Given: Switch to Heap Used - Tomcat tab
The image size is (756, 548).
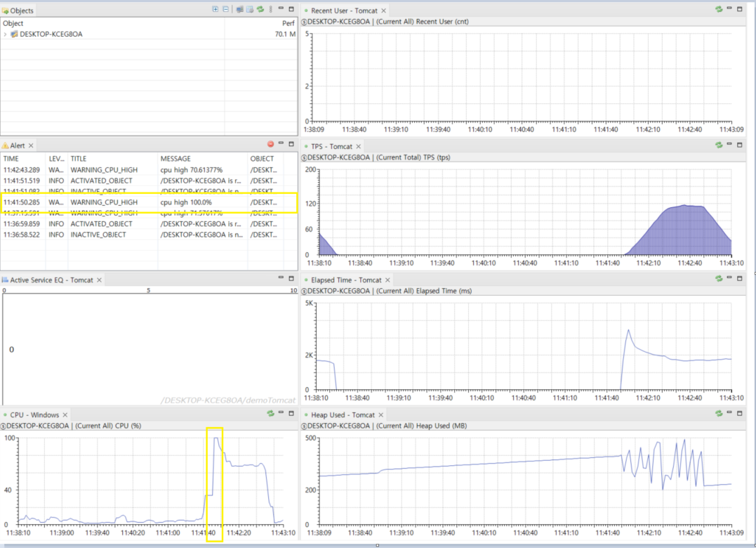Looking at the screenshot, I should [x=343, y=415].
